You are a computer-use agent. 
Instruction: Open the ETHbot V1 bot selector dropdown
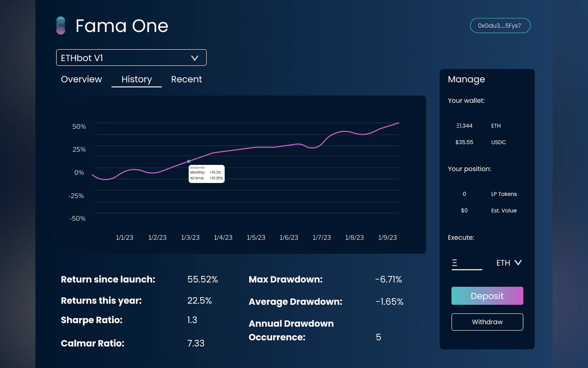click(131, 58)
